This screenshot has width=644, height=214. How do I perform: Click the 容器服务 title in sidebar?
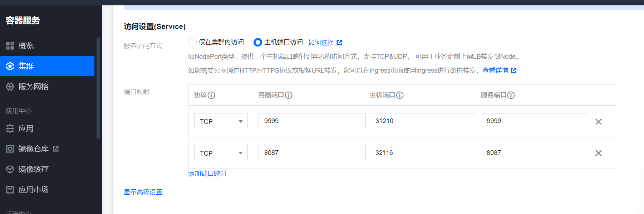point(23,20)
